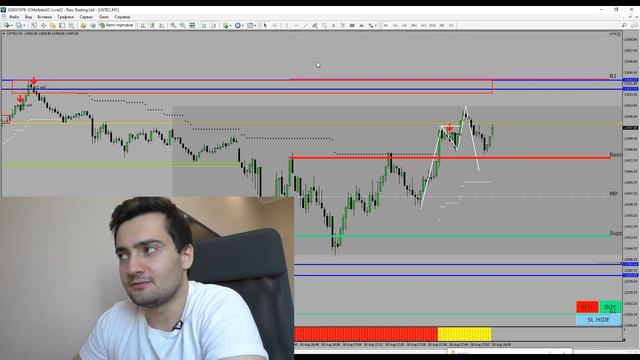The width and height of the screenshot is (640, 360).
Task: Select the arrow cursor tool
Action: pos(265,25)
